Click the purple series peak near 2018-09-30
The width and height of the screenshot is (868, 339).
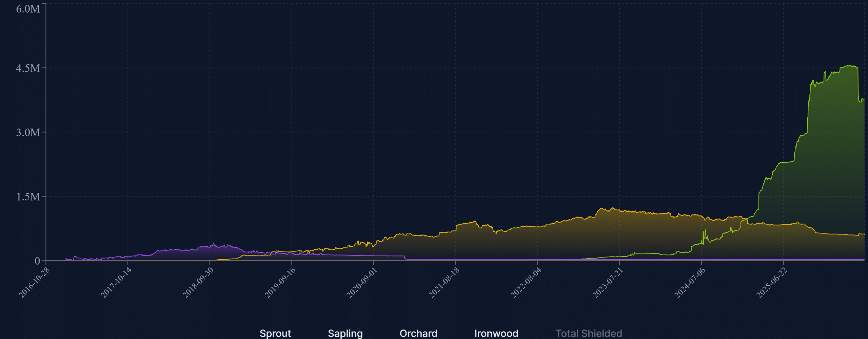[213, 244]
